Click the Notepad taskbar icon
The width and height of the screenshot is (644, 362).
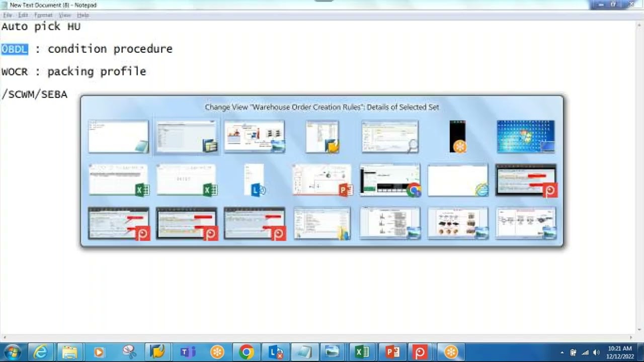coord(304,352)
